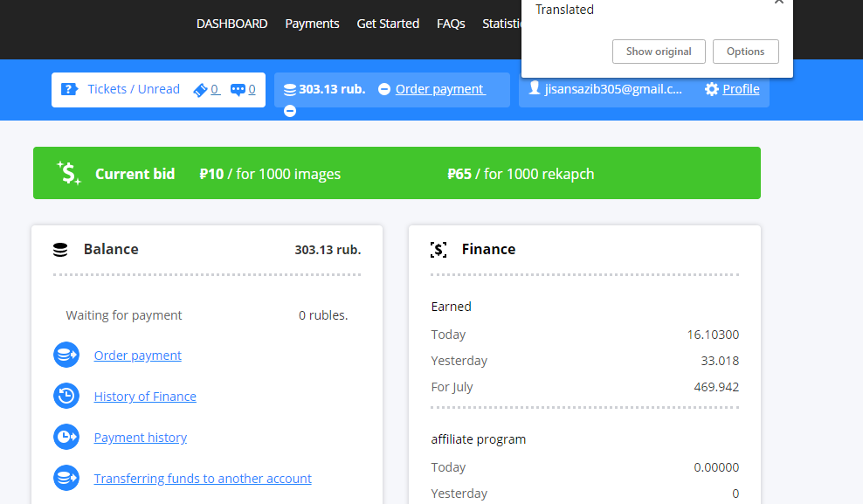The width and height of the screenshot is (863, 504).
Task: Open unread messages chat bubble icon
Action: pyautogui.click(x=238, y=89)
